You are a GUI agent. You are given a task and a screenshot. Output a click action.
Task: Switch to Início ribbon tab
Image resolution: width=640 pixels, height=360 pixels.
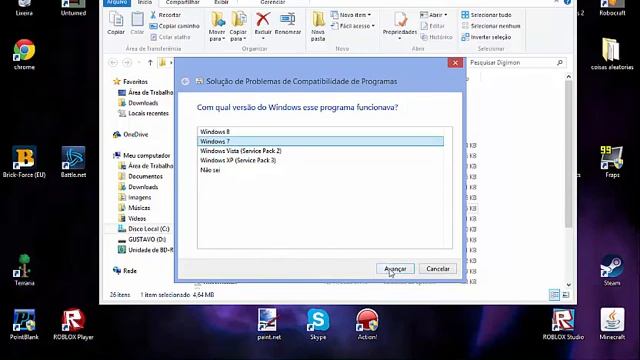click(144, 2)
